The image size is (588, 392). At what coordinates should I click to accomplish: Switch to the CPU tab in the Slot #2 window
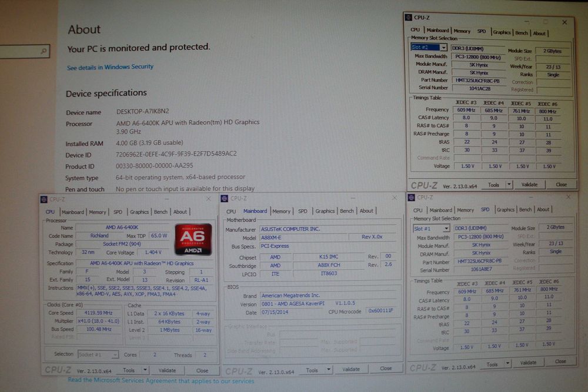[x=415, y=29]
